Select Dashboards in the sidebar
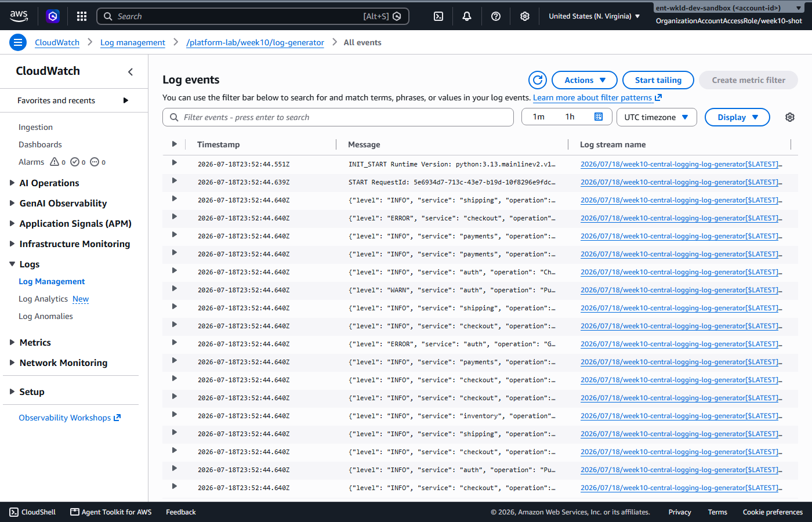Screen dimensions: 812x522 pyautogui.click(x=40, y=144)
